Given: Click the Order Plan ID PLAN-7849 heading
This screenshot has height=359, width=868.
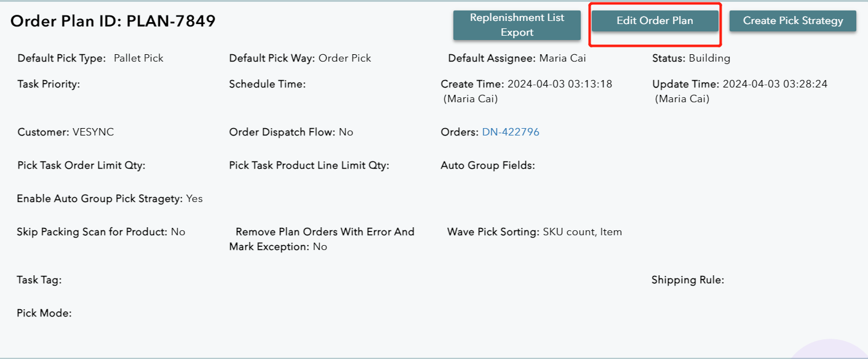Looking at the screenshot, I should [x=113, y=21].
